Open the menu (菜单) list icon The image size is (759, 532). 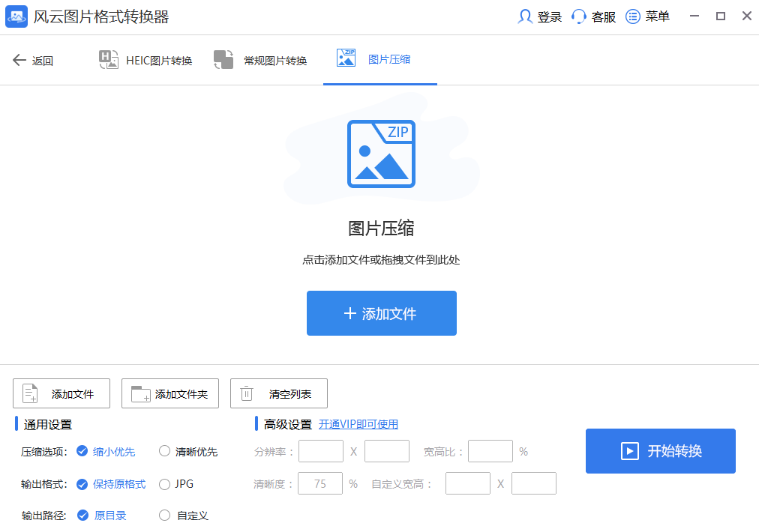(x=633, y=16)
